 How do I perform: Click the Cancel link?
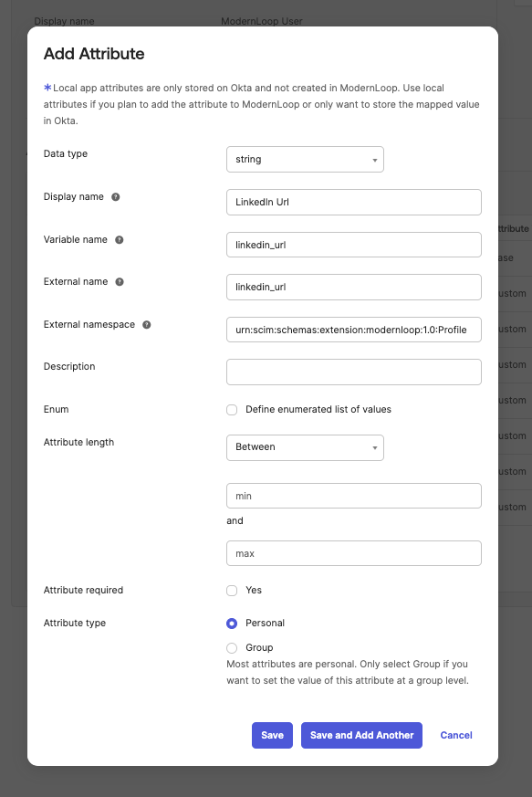pos(456,736)
